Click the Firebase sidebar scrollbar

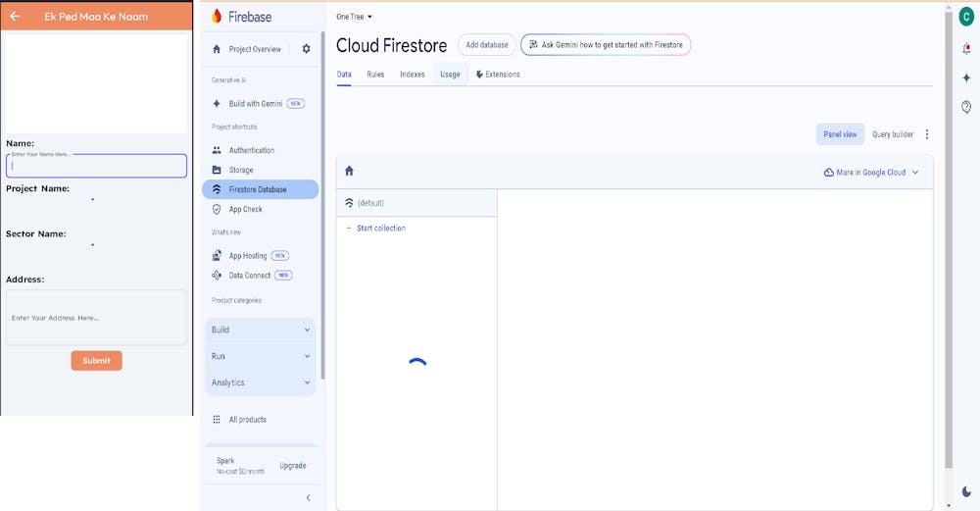click(x=322, y=205)
